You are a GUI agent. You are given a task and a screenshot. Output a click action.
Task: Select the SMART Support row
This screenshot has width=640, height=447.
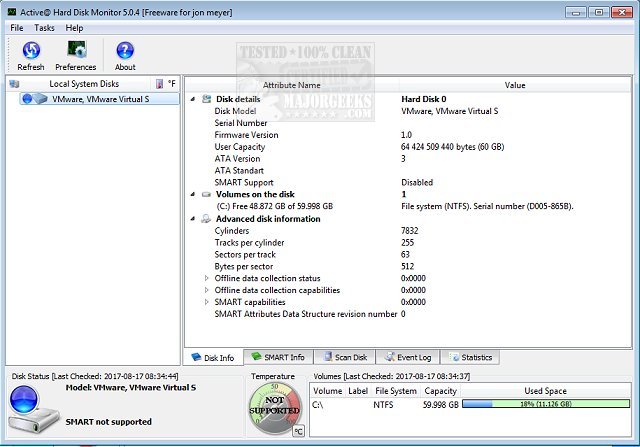click(x=408, y=182)
